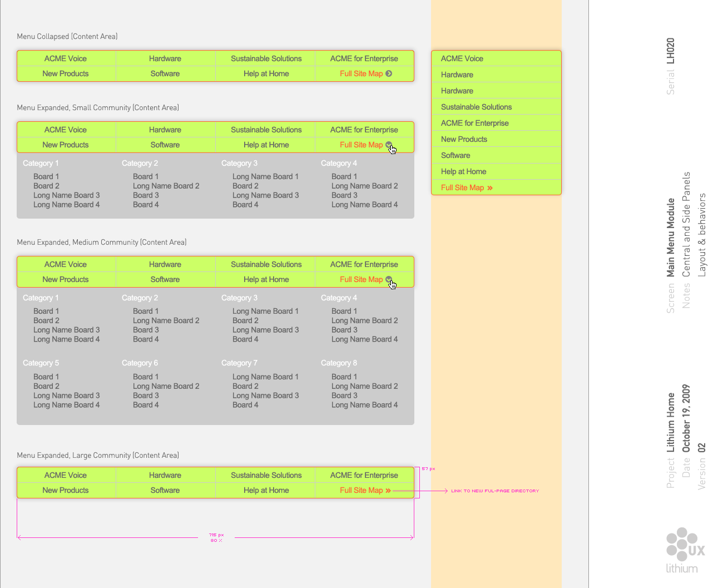Click Help at Home in small community menu
The width and height of the screenshot is (723, 588).
point(266,145)
